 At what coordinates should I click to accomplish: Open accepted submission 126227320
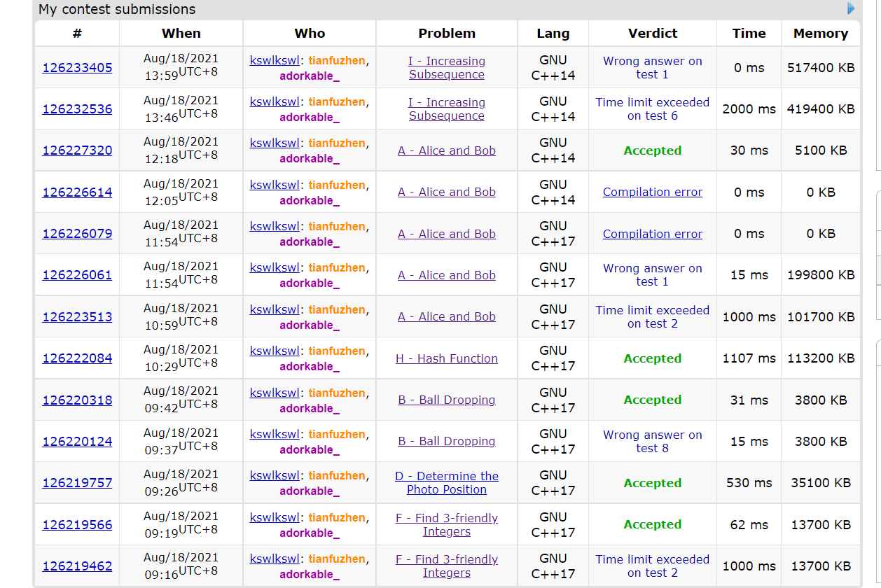click(77, 150)
